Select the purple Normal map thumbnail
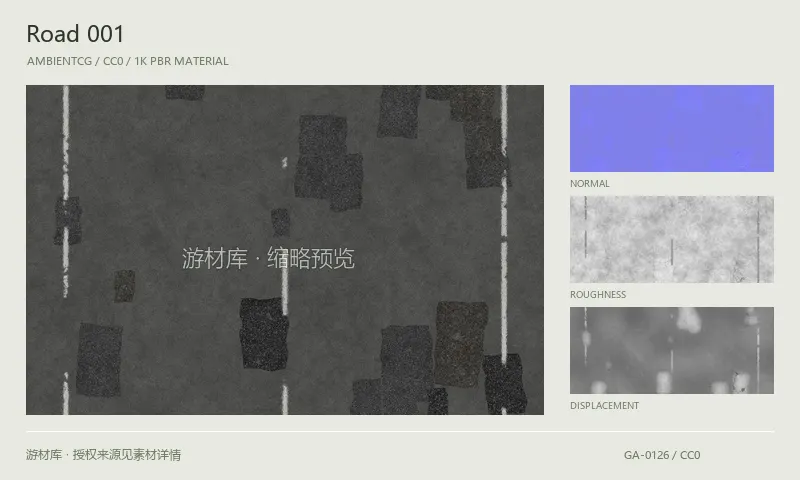This screenshot has height=480, width=800. point(671,129)
